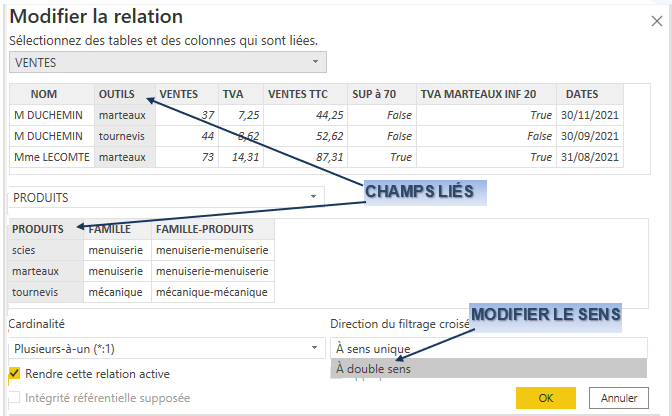
Task: Open the PRODUITS table dropdown
Action: (167, 196)
